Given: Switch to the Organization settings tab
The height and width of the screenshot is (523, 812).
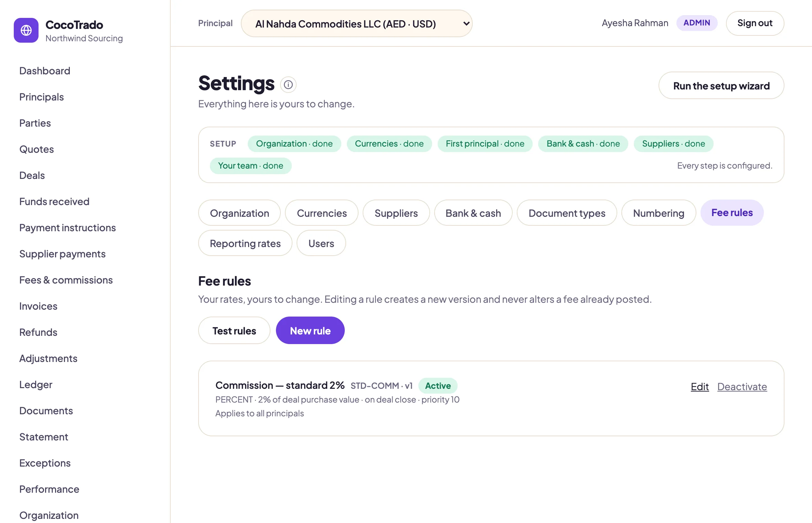Looking at the screenshot, I should click(x=239, y=213).
